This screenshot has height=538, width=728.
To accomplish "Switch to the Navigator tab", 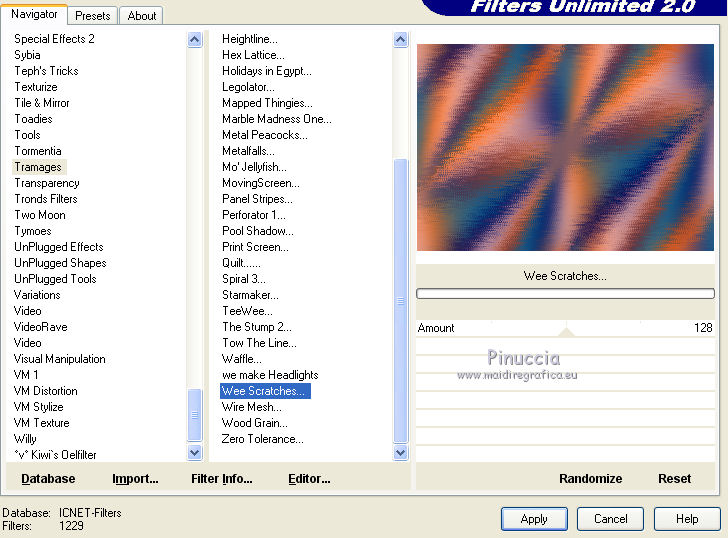I will (34, 14).
